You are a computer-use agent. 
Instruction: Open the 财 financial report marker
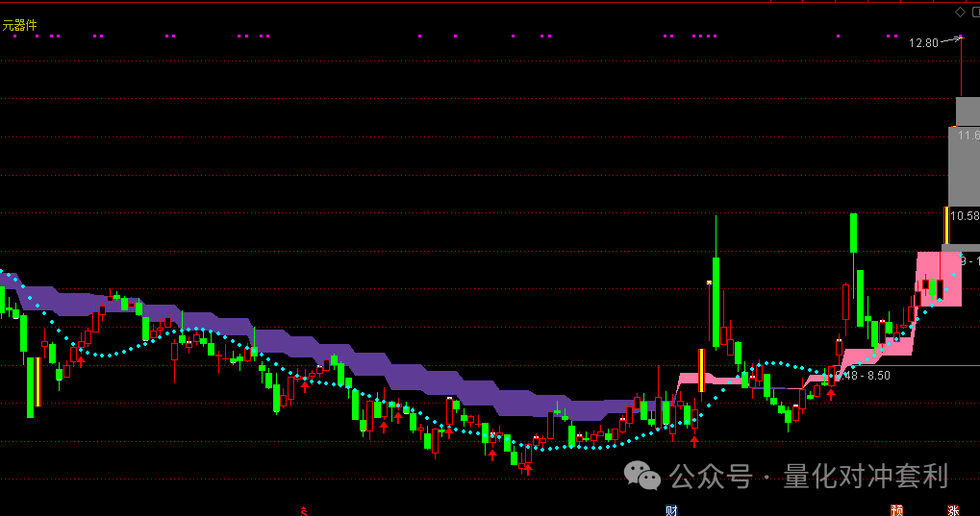672,510
